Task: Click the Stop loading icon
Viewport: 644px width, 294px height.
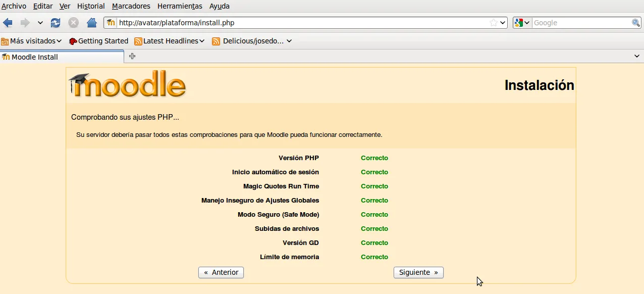Action: coord(74,23)
